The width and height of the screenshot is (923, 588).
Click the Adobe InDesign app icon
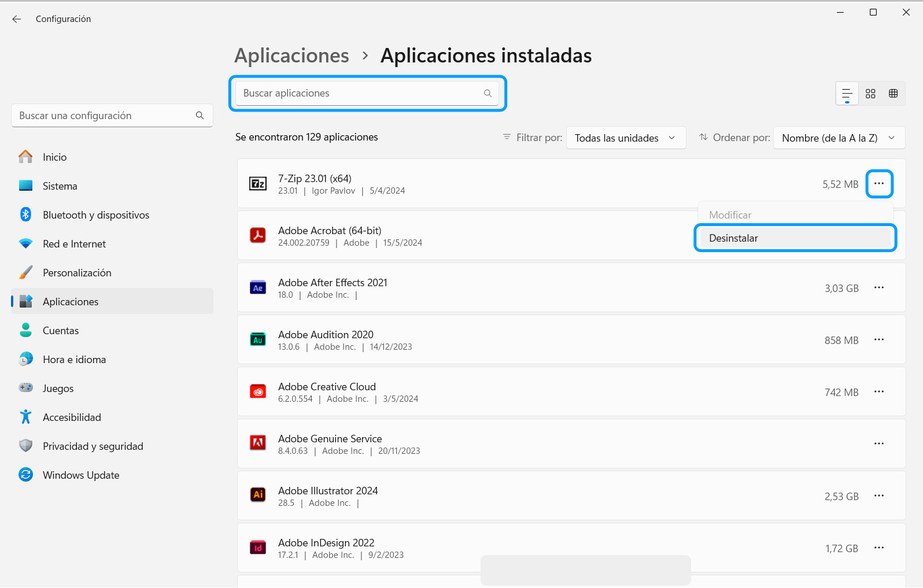pos(257,548)
